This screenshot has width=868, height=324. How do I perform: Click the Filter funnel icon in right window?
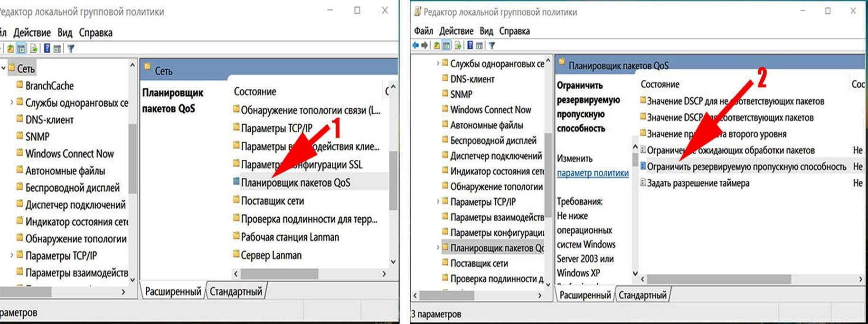click(492, 46)
